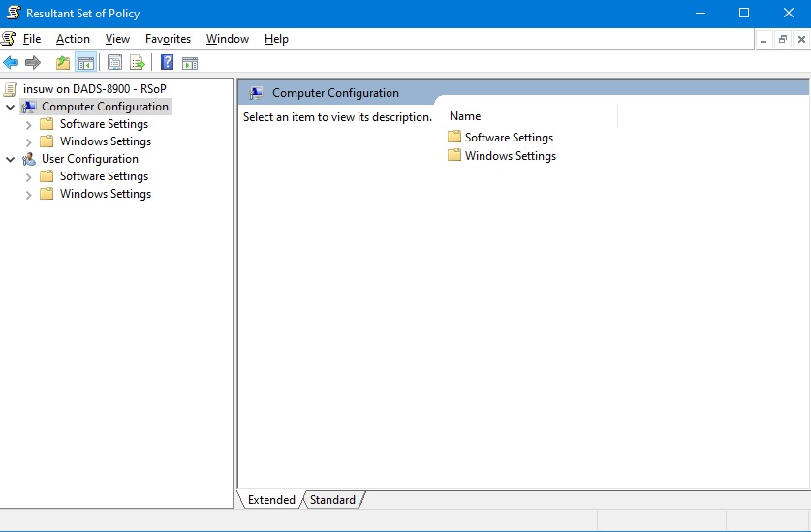811x532 pixels.
Task: Switch to the Standard tab
Action: click(332, 500)
